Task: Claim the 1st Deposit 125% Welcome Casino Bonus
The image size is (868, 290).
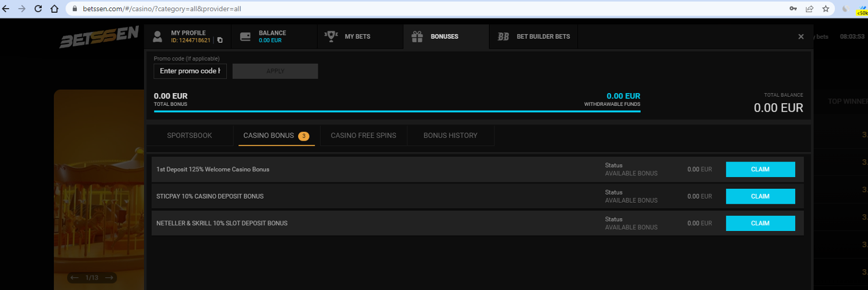Action: point(760,170)
